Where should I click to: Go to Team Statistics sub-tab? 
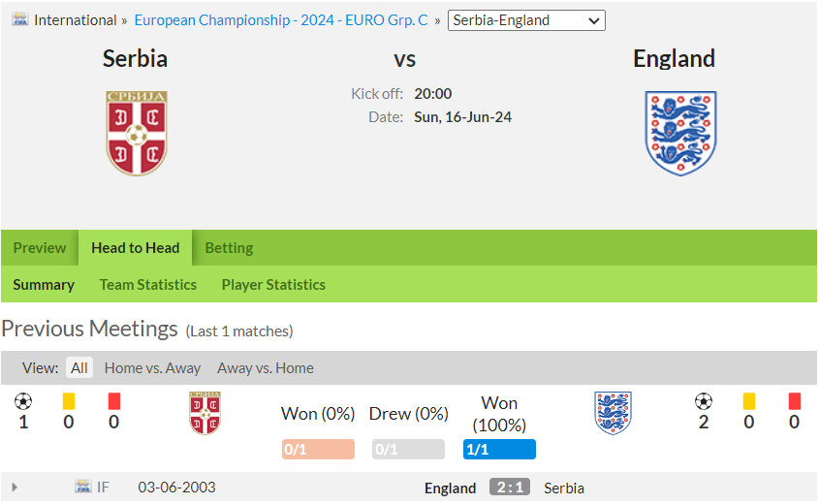pyautogui.click(x=148, y=285)
